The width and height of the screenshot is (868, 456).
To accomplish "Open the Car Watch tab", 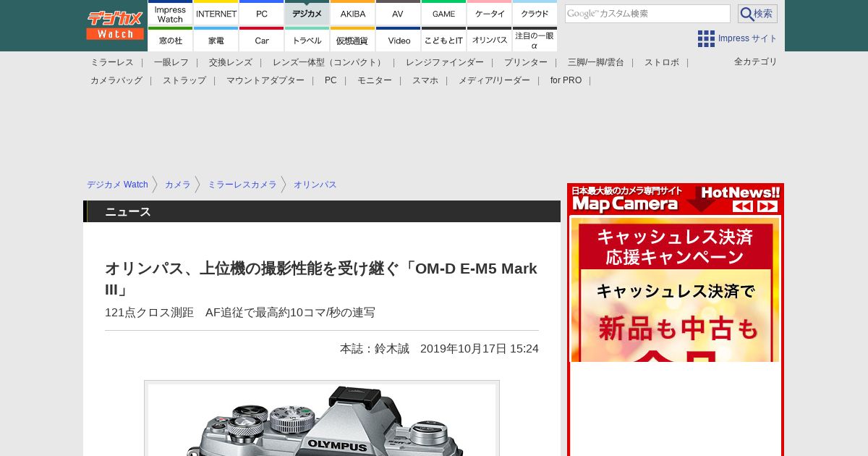I will 262,39.
